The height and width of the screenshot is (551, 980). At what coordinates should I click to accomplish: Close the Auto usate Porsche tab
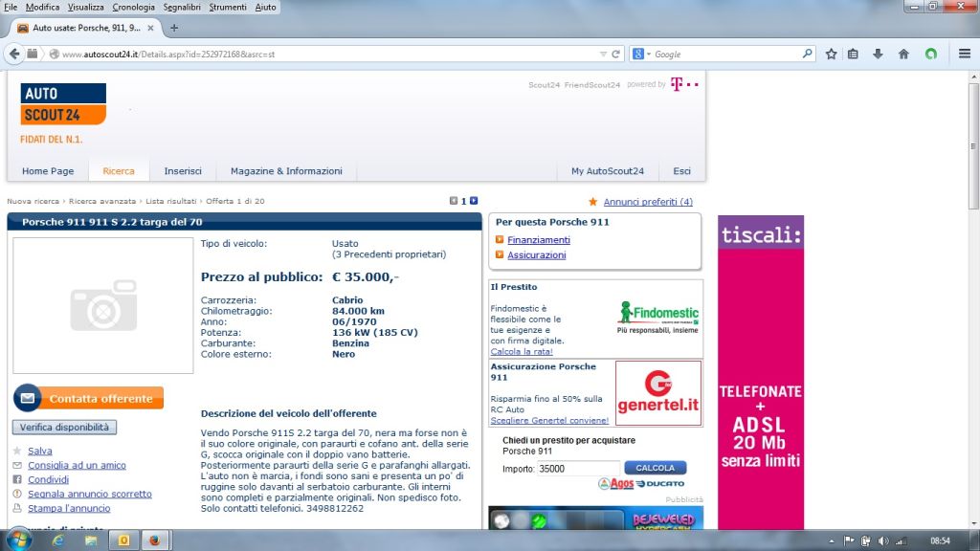(x=150, y=28)
